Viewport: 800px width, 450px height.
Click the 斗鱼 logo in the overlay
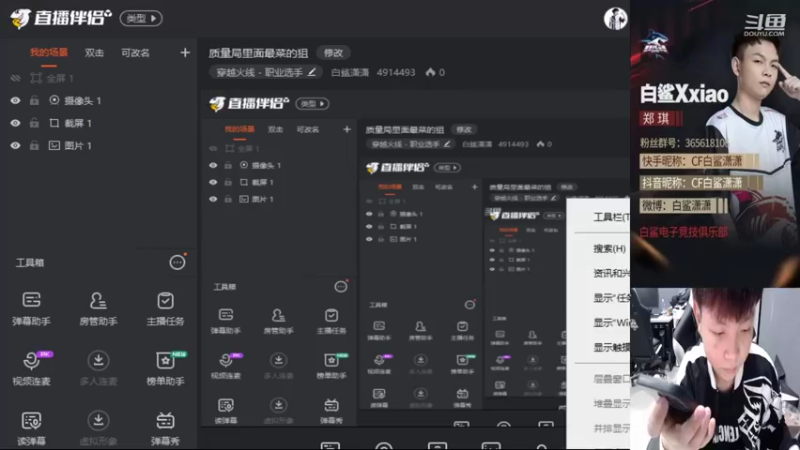tap(764, 24)
